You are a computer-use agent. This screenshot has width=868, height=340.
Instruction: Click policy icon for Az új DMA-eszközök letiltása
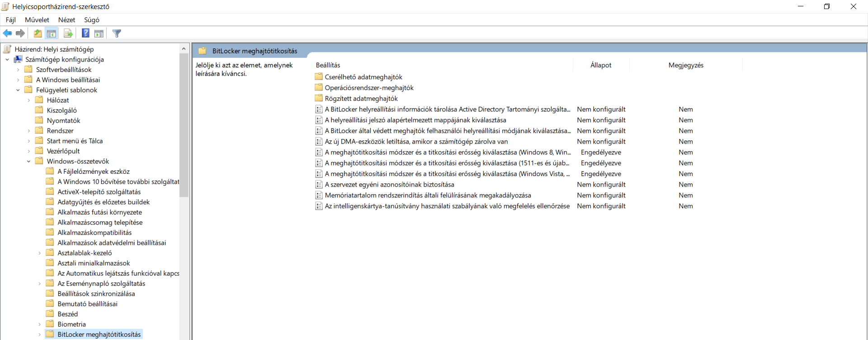319,141
